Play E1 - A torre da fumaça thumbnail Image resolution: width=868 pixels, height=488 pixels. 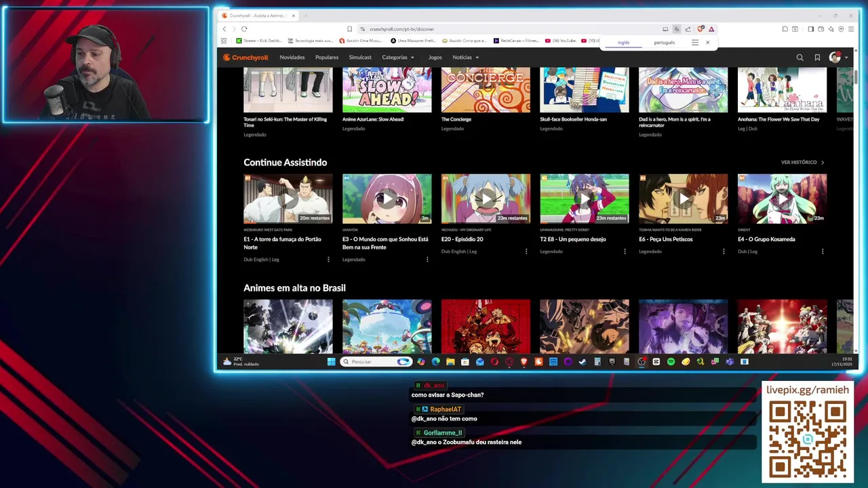[x=288, y=199]
